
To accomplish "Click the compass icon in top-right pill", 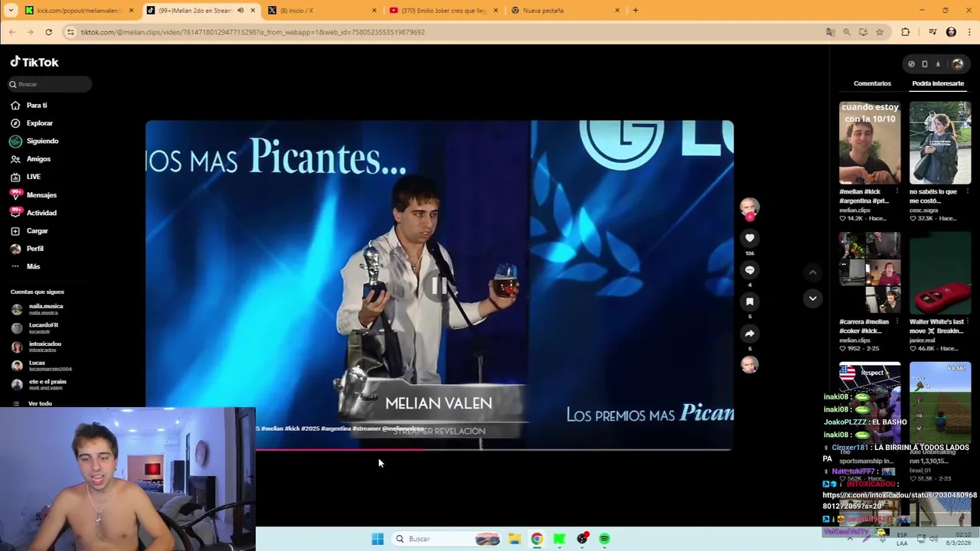I will click(911, 64).
